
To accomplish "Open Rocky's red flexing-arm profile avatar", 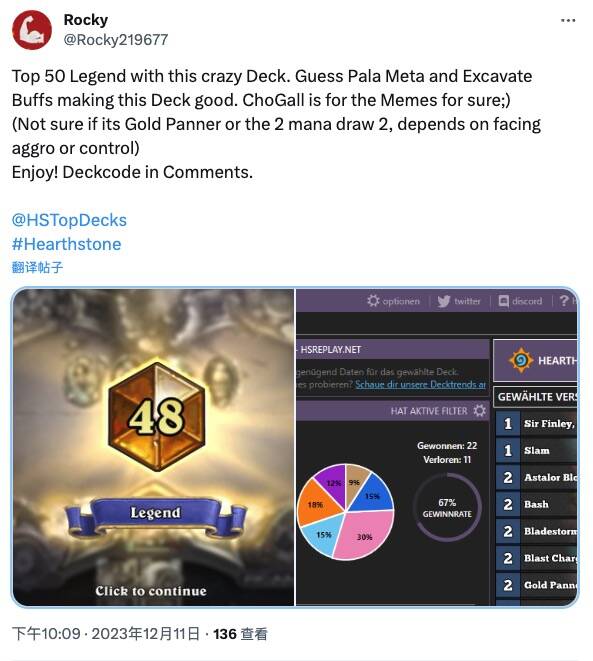I will coord(32,30).
